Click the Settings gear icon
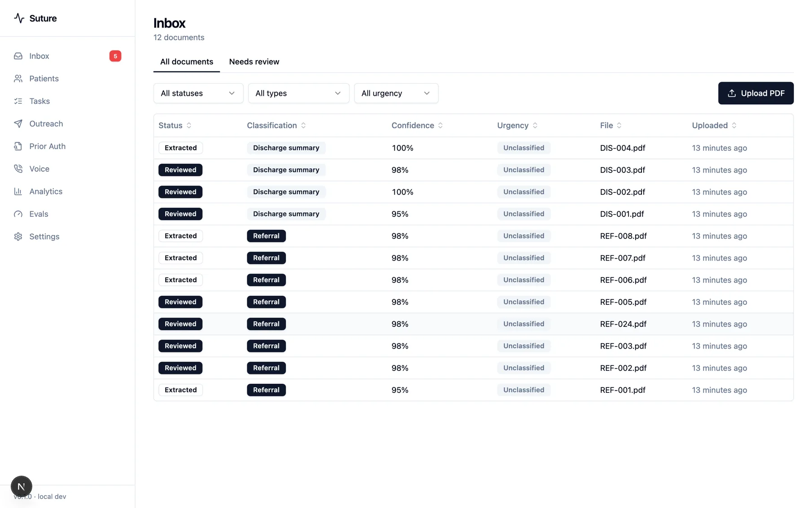Image resolution: width=812 pixels, height=508 pixels. pos(18,237)
